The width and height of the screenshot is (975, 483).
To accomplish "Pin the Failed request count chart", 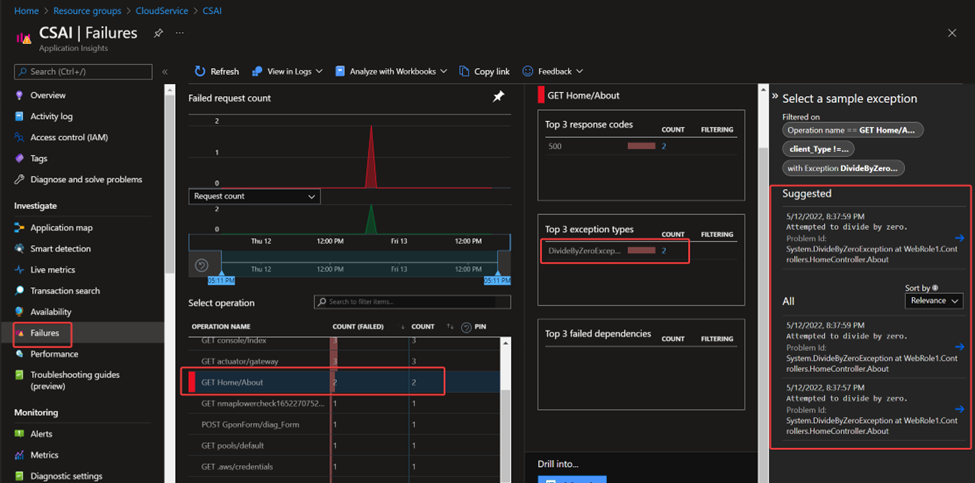I will [498, 97].
